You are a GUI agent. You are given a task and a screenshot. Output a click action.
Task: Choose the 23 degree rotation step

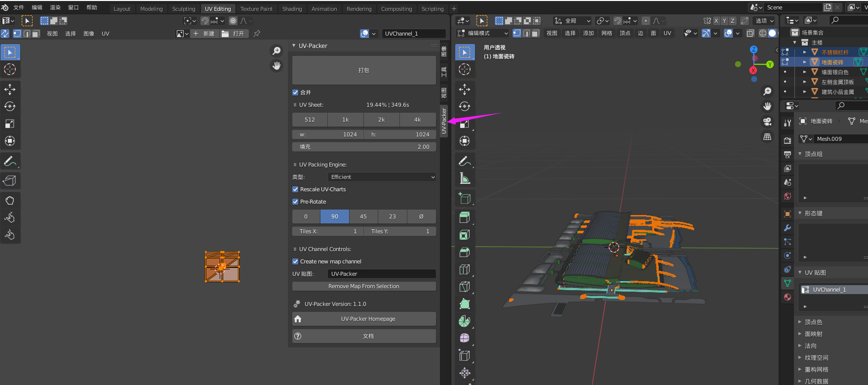393,216
